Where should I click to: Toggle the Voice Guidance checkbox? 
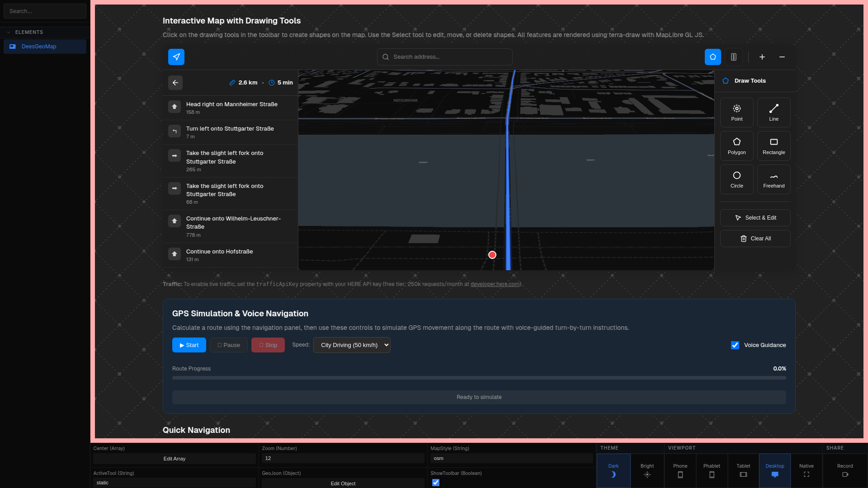735,345
